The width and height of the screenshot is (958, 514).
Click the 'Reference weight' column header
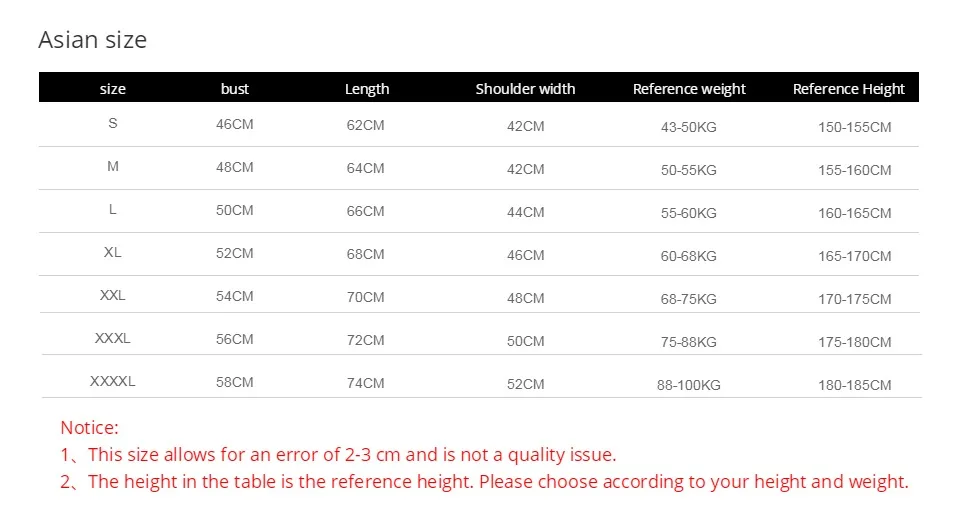click(x=689, y=89)
